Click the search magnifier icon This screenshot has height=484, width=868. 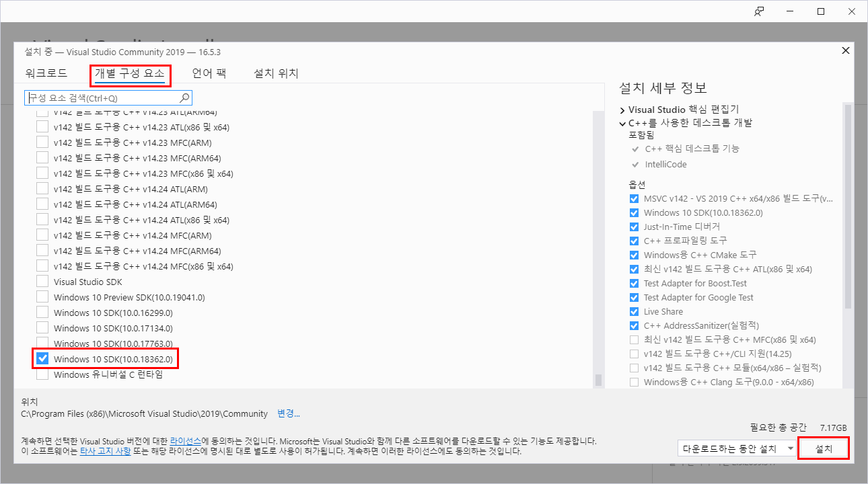(186, 98)
